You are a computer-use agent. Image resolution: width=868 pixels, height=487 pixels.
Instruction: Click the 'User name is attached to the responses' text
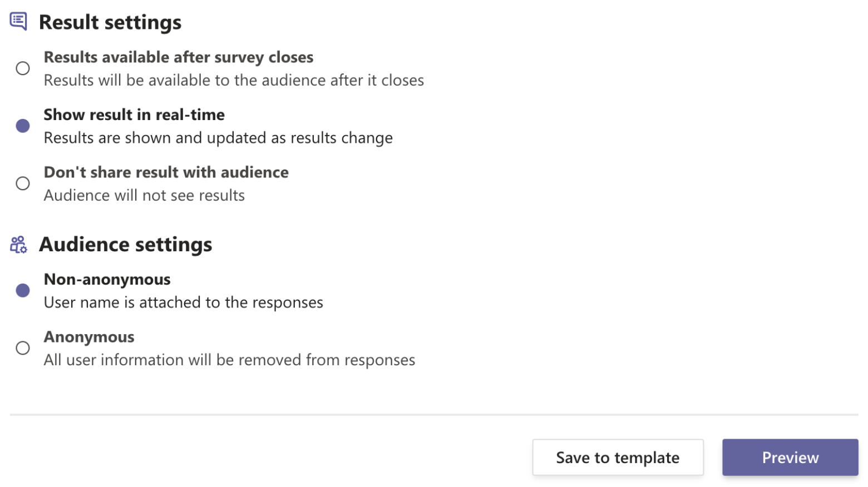point(184,302)
